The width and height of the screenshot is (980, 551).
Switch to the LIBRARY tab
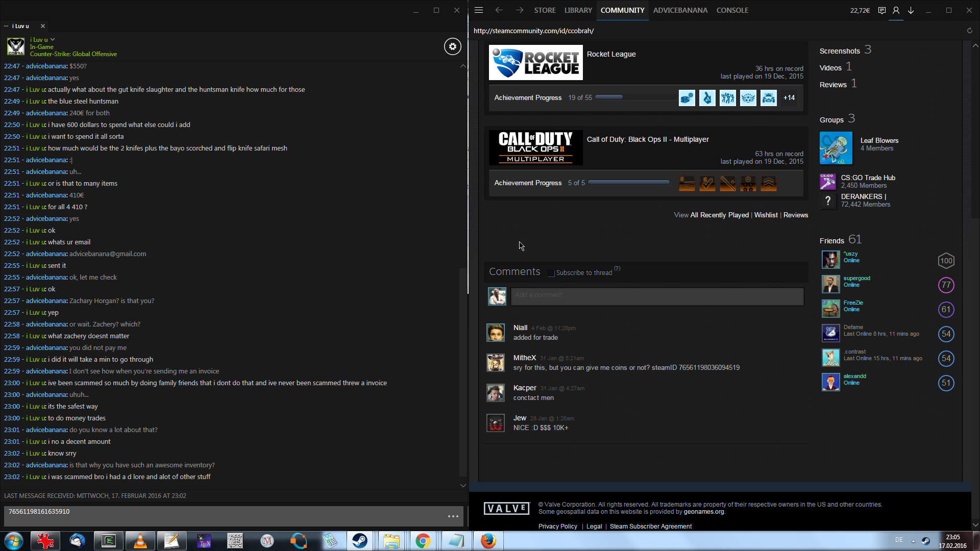(x=578, y=10)
